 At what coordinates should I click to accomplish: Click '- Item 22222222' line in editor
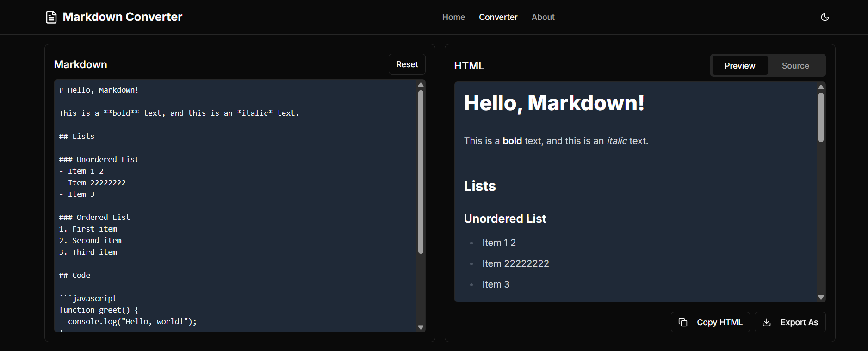[93, 182]
